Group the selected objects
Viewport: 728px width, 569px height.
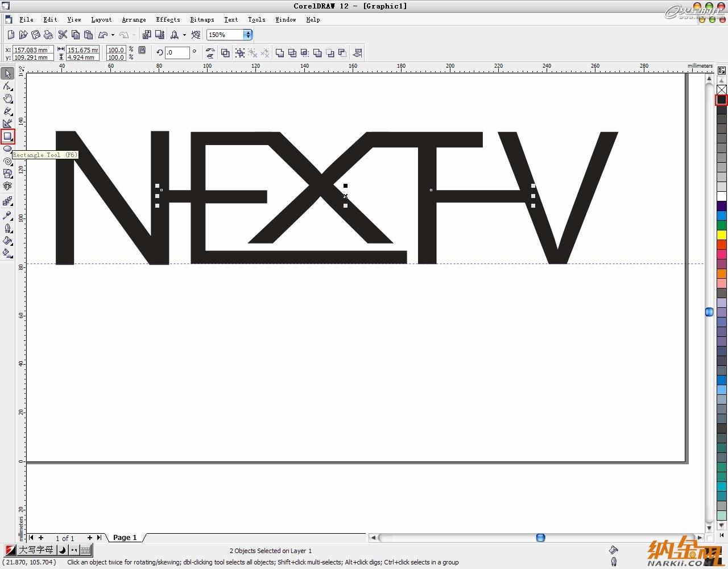[x=240, y=53]
